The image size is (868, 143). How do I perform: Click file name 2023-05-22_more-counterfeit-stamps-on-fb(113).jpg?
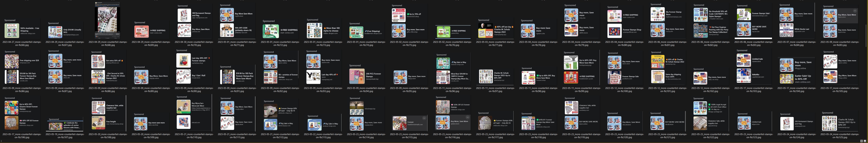323,136
